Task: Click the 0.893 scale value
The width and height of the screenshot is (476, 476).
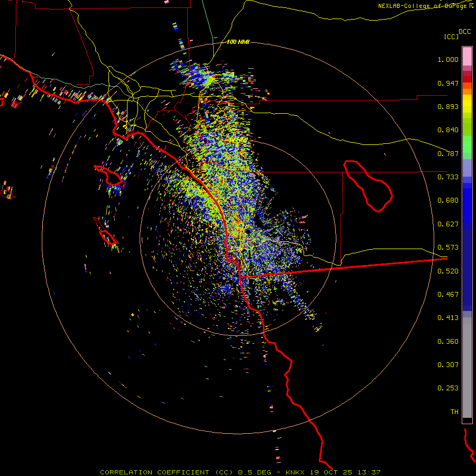Action: coord(448,106)
